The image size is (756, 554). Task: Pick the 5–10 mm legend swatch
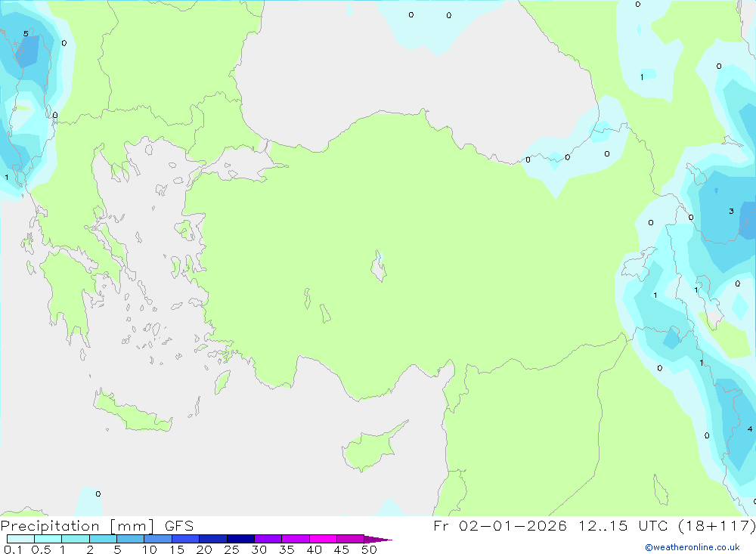pos(131,539)
